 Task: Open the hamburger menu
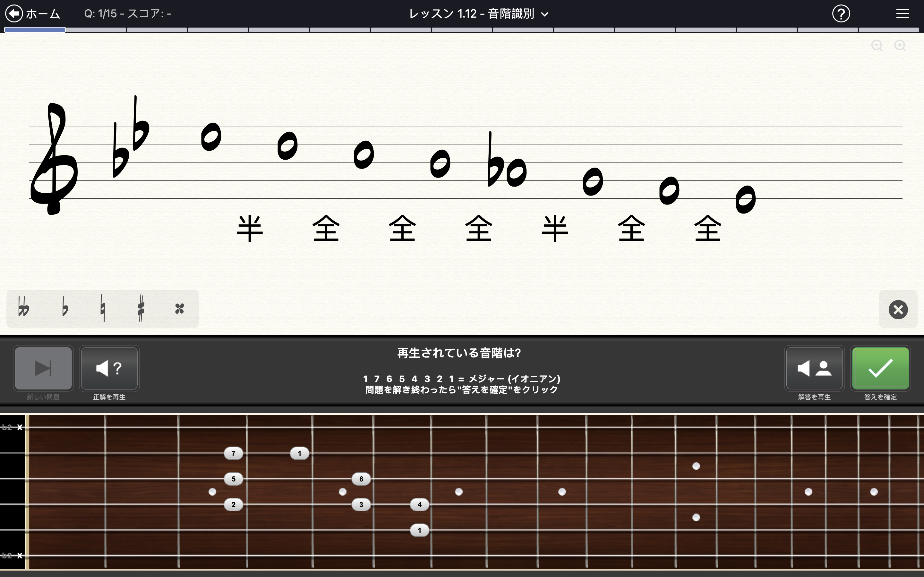pos(903,14)
